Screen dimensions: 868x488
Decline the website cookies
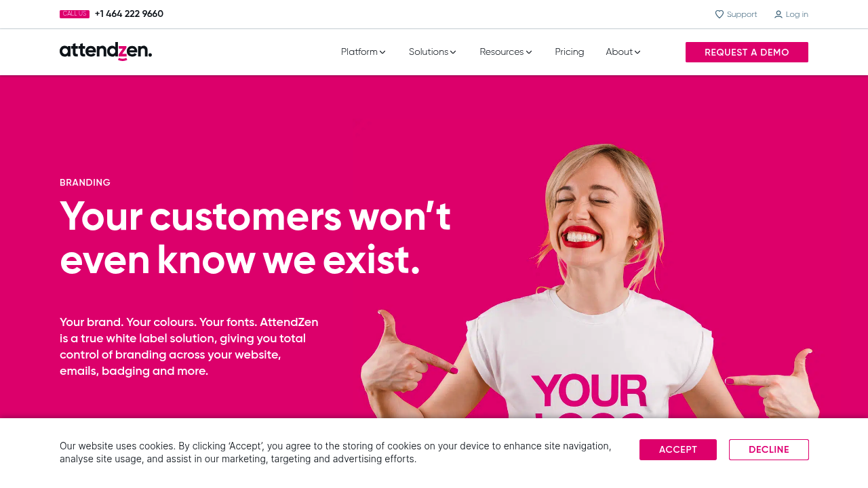(769, 449)
